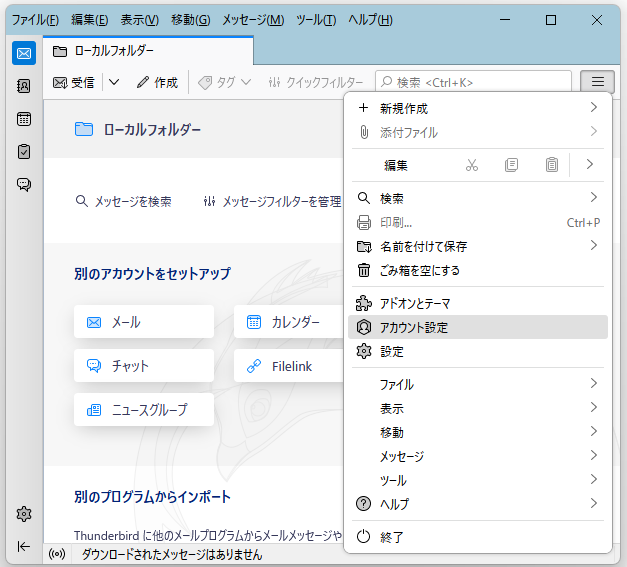This screenshot has height=567, width=627.
Task: Click the plus icon beside 新規作成
Action: coord(363,108)
